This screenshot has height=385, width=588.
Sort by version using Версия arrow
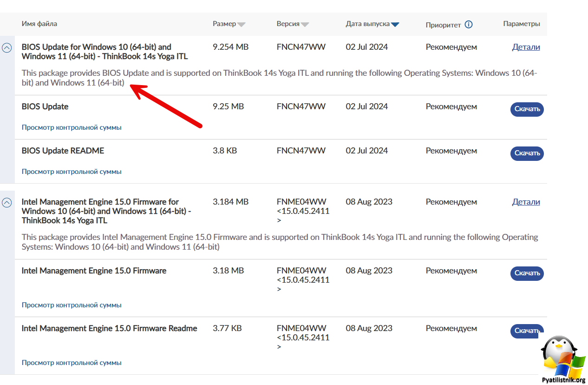pyautogui.click(x=305, y=25)
